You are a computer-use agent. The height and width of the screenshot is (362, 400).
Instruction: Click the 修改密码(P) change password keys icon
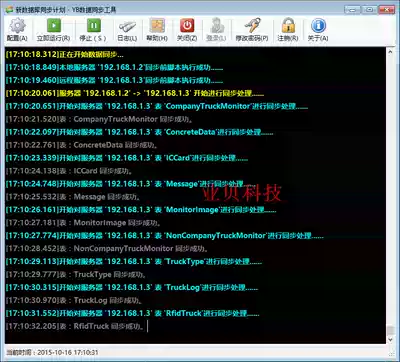[x=252, y=25]
